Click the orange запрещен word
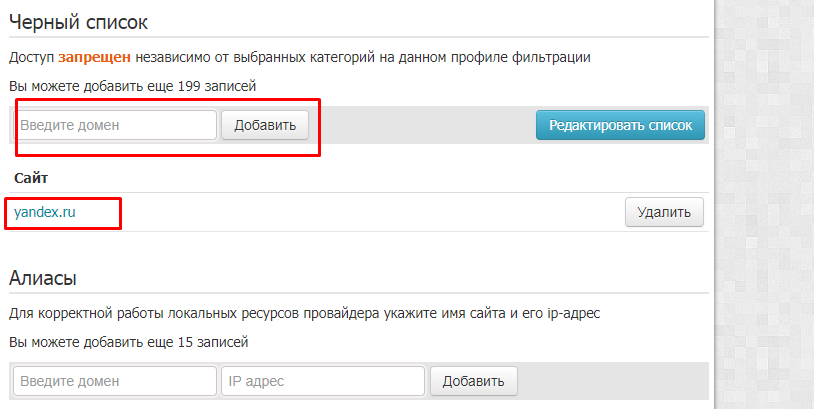 [94, 57]
